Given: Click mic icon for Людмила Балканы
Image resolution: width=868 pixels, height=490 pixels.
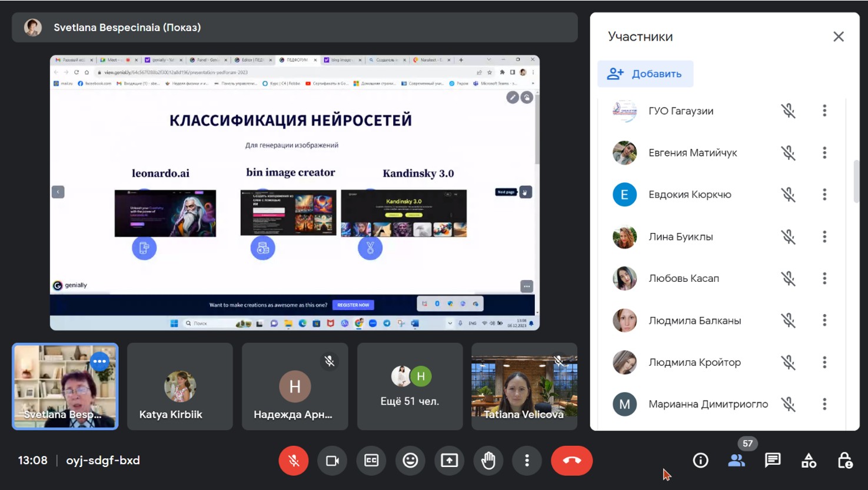Looking at the screenshot, I should point(788,321).
